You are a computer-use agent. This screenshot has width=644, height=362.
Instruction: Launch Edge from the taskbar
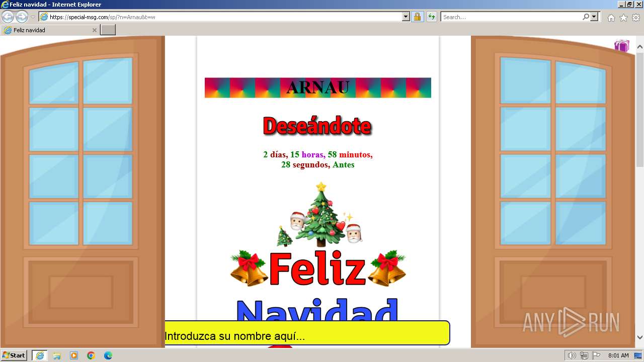[108, 355]
